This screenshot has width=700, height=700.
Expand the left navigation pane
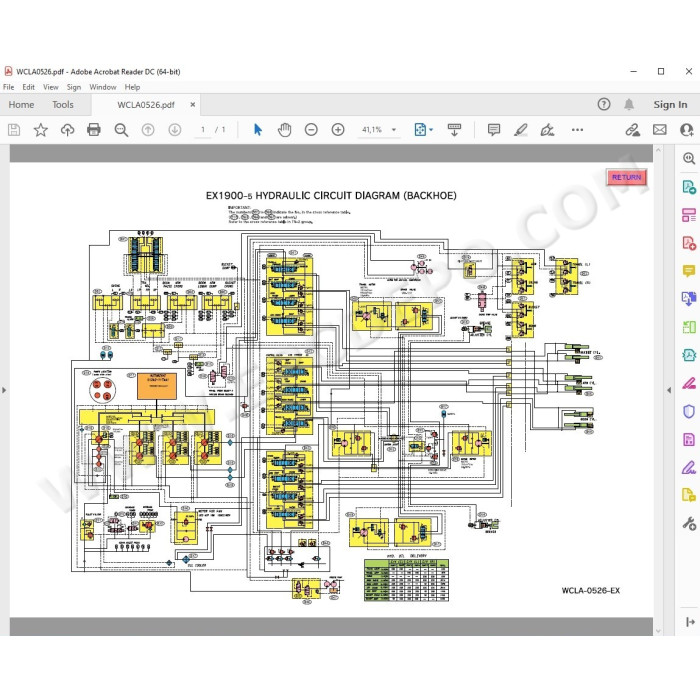(4, 390)
